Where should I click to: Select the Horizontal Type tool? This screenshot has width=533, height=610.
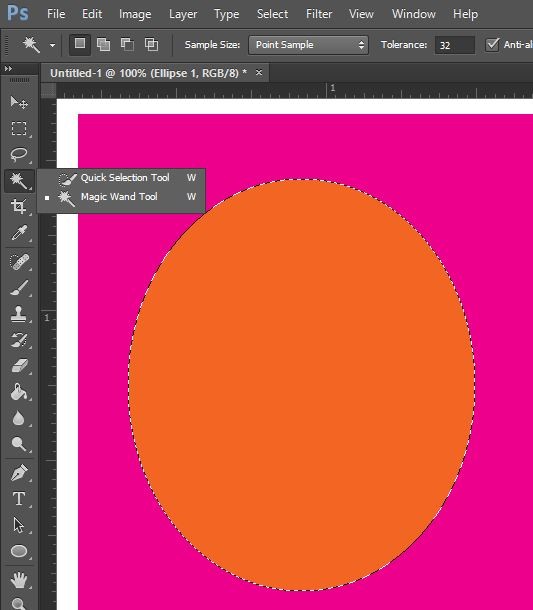tap(19, 499)
